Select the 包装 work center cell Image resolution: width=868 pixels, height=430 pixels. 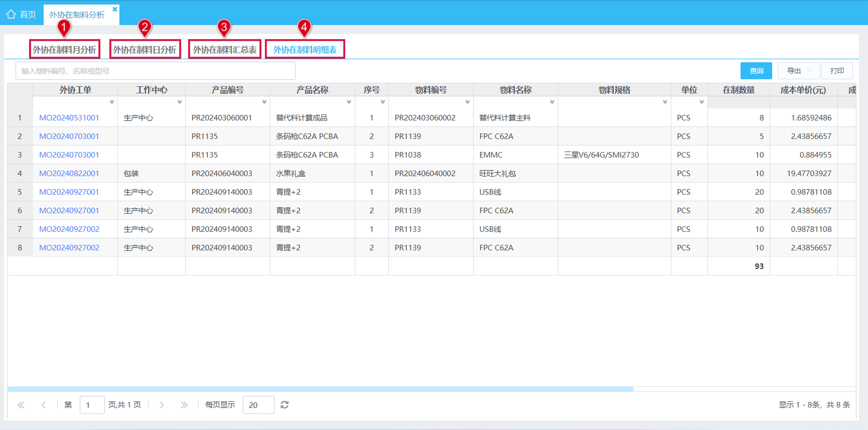click(151, 173)
